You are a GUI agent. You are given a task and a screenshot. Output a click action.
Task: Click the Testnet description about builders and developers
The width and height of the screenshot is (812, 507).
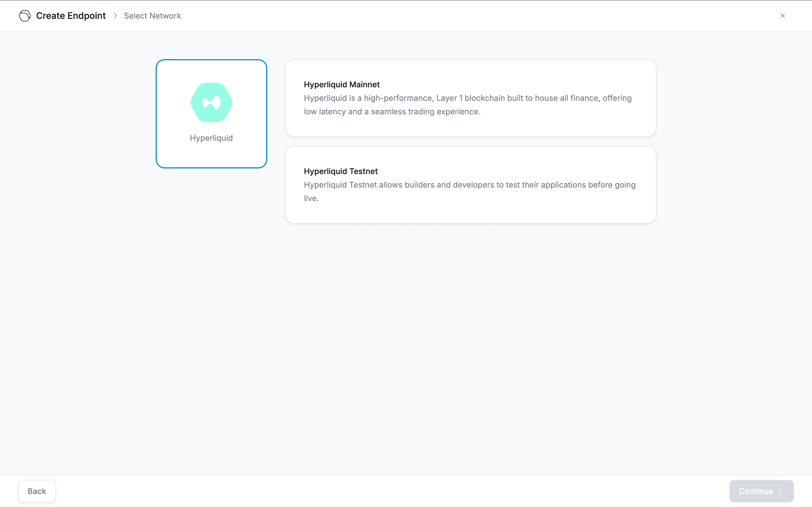[x=469, y=185]
